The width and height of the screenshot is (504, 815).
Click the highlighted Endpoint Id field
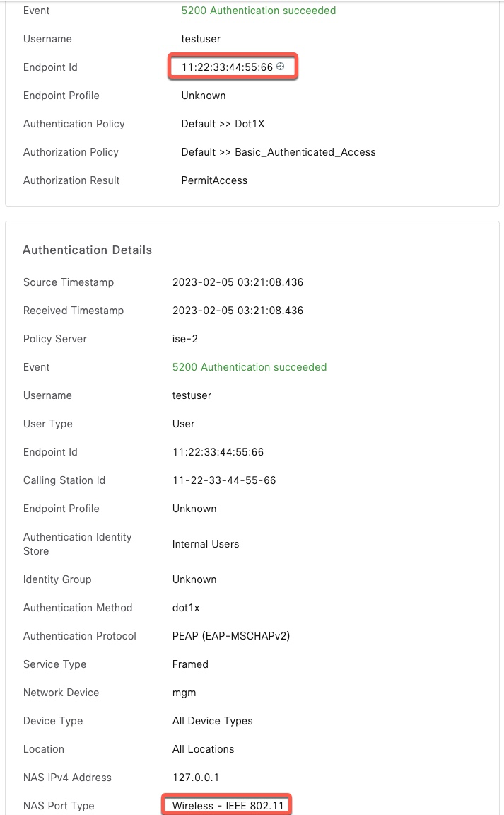click(x=226, y=67)
